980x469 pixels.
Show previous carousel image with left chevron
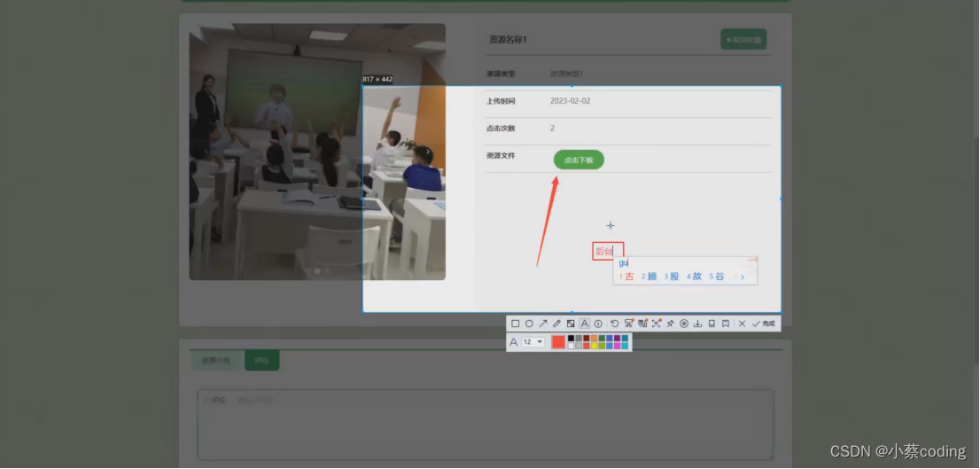(206, 152)
